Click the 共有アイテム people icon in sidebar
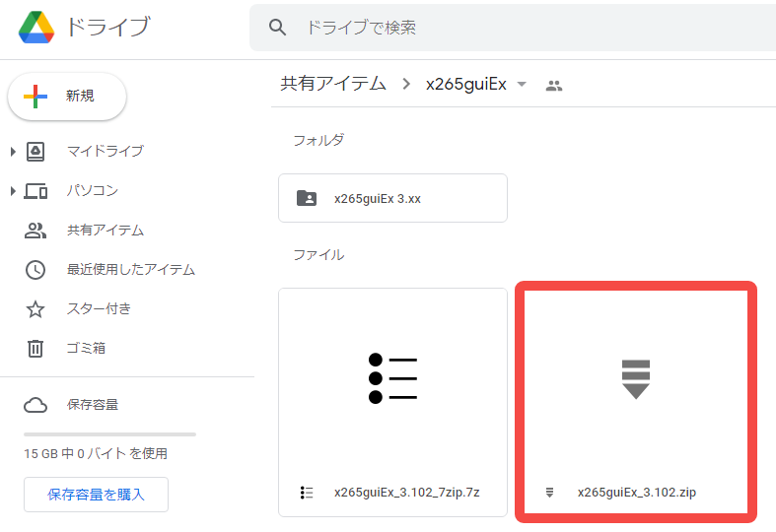The height and width of the screenshot is (532, 776). pos(35,231)
